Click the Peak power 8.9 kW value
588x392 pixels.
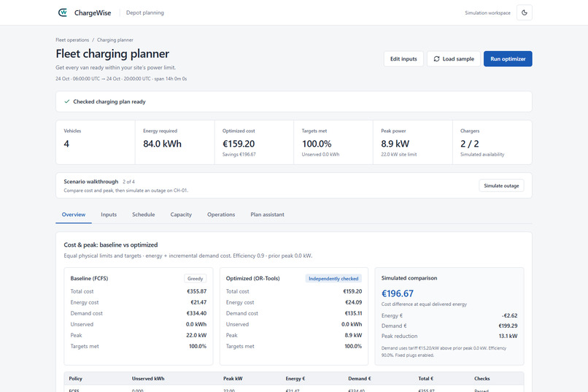(x=395, y=144)
